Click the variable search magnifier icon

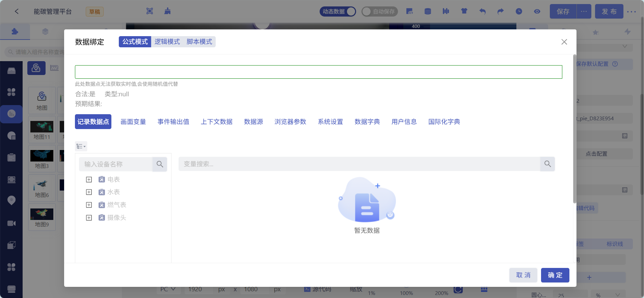(x=547, y=164)
